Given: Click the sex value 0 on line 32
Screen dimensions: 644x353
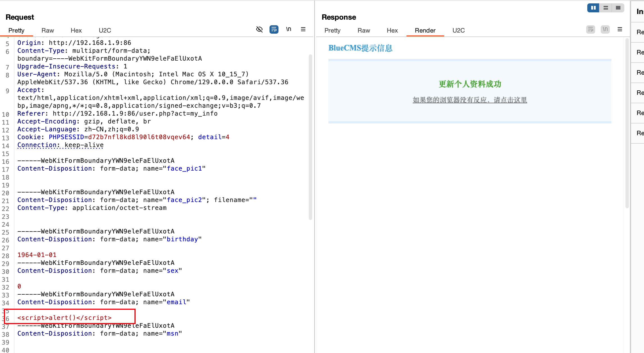Looking at the screenshot, I should click(x=19, y=286).
